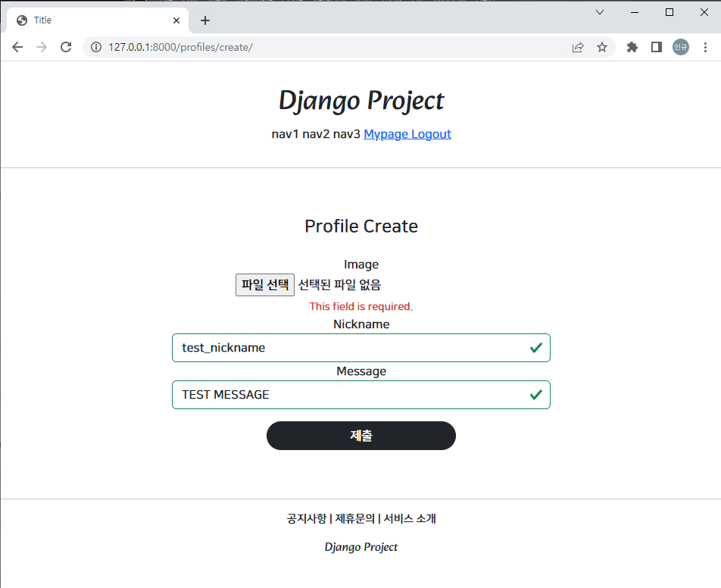Open the Extensions puzzle icon

[632, 47]
